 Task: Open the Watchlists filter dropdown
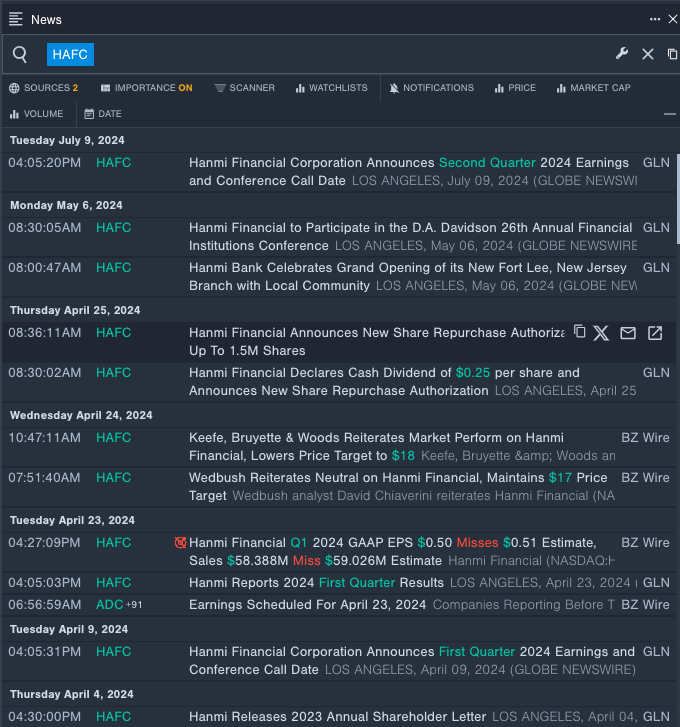331,88
